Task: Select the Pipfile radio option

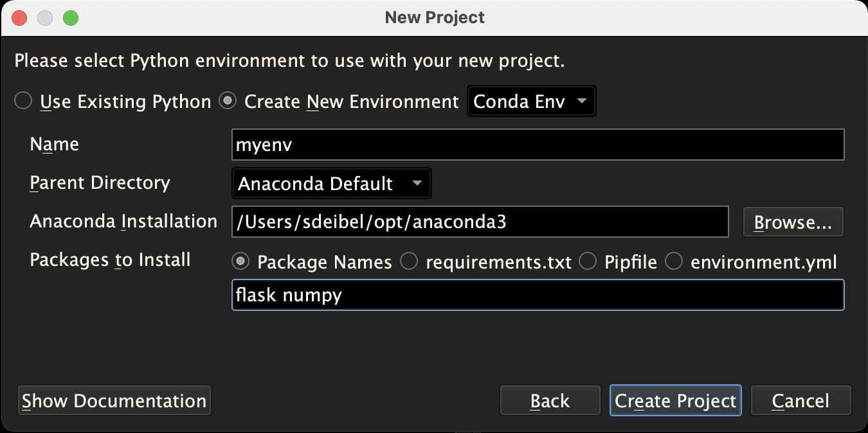Action: coord(588,261)
